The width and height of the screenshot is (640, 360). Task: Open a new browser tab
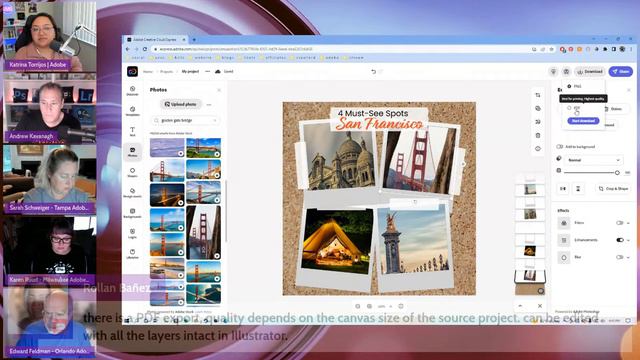point(194,40)
